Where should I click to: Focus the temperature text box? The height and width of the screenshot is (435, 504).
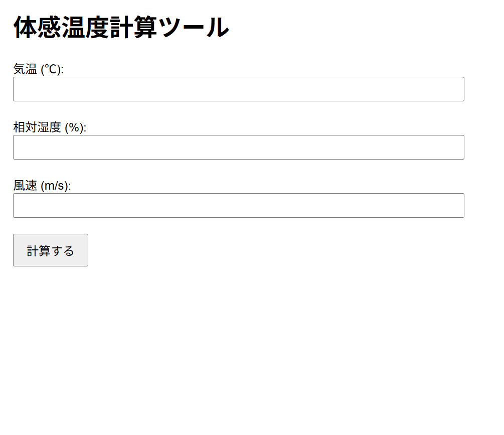pos(238,89)
